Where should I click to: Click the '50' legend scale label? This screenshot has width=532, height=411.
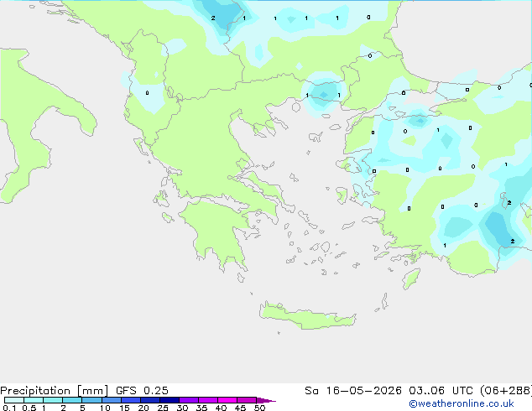click(x=259, y=408)
